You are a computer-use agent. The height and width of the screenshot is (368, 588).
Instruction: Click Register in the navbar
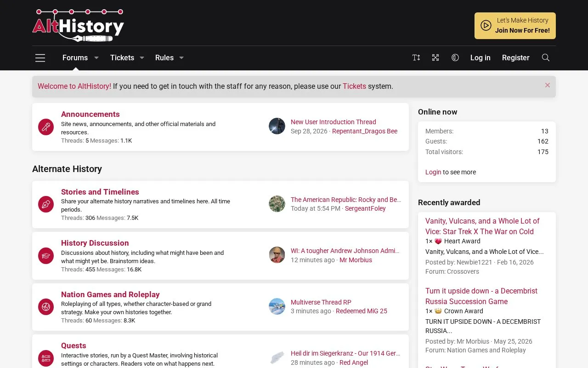pyautogui.click(x=515, y=58)
